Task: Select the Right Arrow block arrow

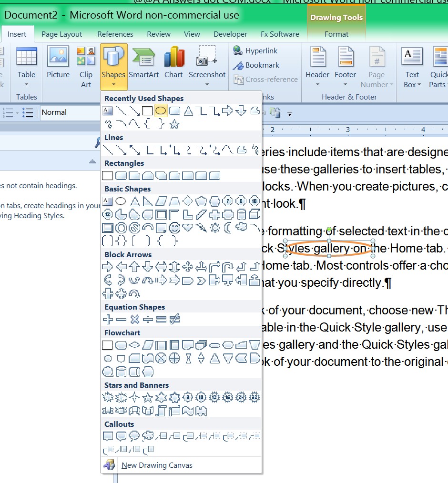Action: 108,267
